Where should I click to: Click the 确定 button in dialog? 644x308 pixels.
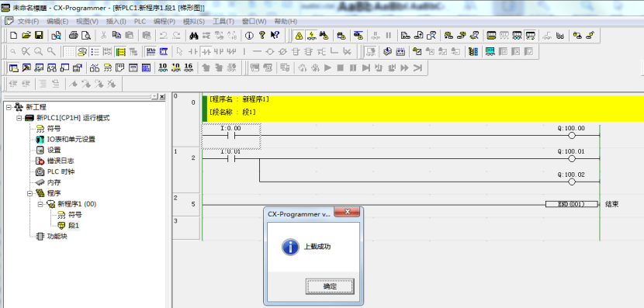coord(330,286)
